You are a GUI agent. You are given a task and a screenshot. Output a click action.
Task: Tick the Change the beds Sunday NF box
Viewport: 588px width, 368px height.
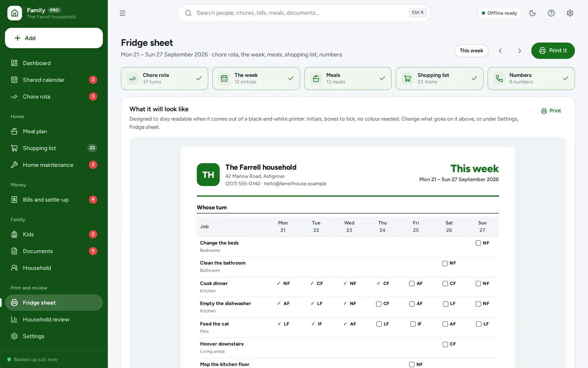478,243
